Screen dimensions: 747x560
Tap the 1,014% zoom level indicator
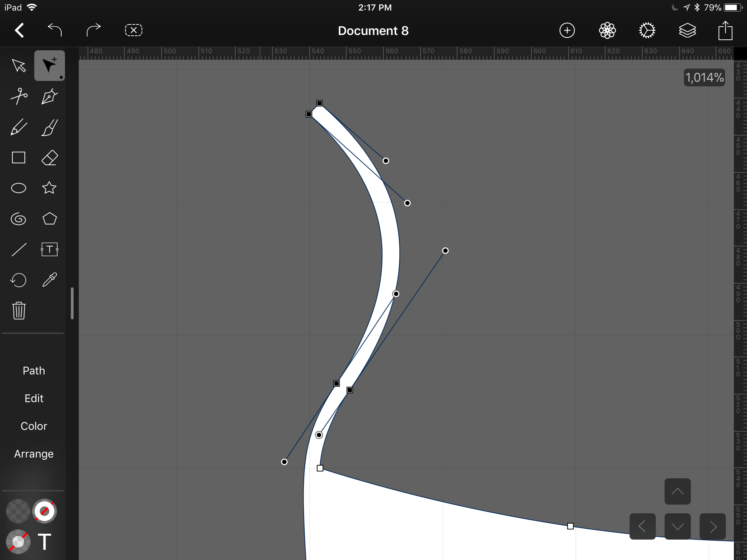pos(704,78)
